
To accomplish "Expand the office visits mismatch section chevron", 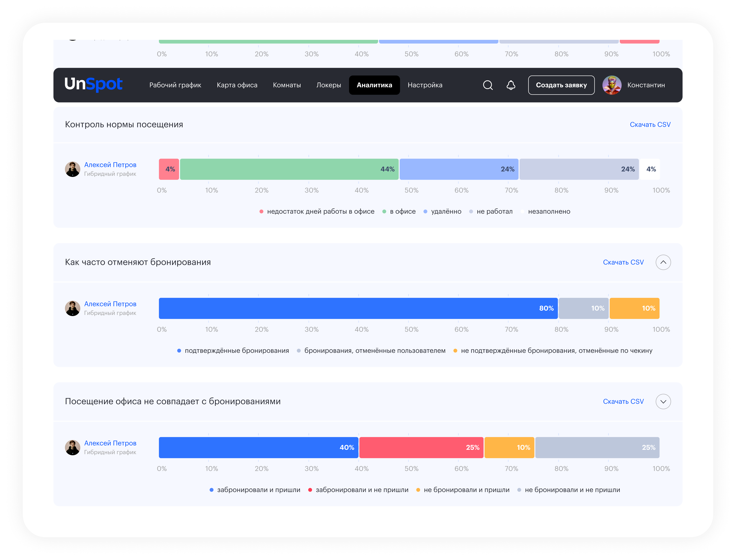I will (663, 402).
